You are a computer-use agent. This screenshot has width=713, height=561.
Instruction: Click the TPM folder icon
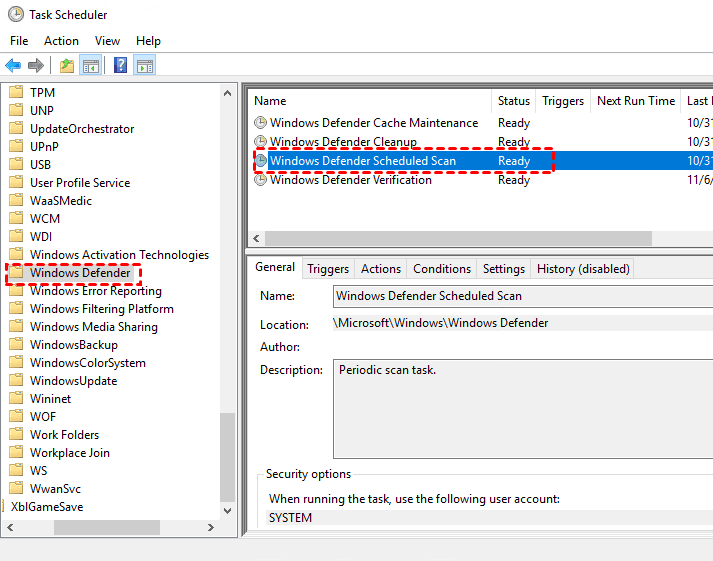coord(16,92)
